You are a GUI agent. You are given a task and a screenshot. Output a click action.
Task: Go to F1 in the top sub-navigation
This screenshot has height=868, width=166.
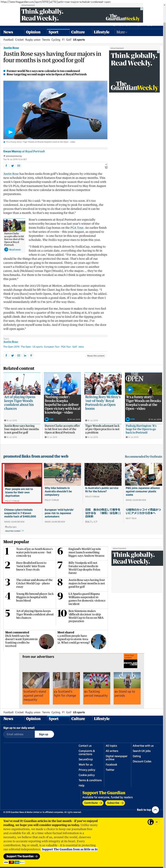click(63, 40)
